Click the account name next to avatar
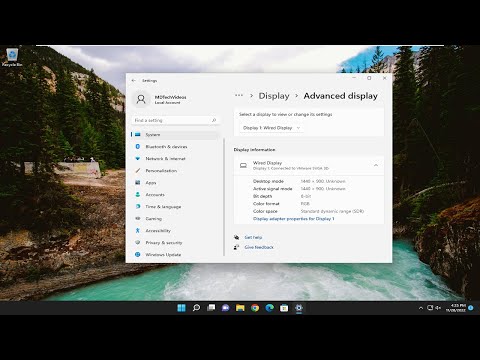This screenshot has width=480, height=360. tap(170, 97)
